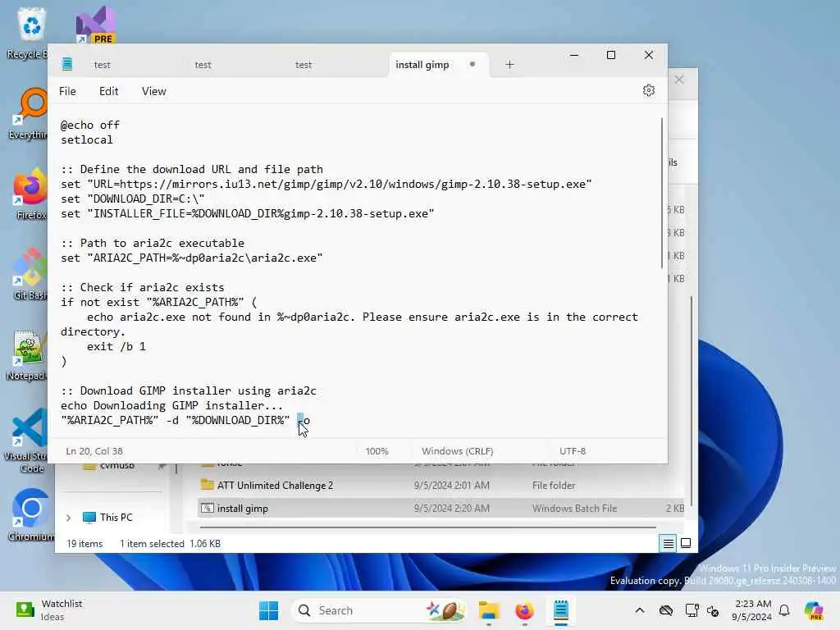Open Git Bash desktop shortcut
Viewport: 840px width, 630px height.
tap(31, 274)
